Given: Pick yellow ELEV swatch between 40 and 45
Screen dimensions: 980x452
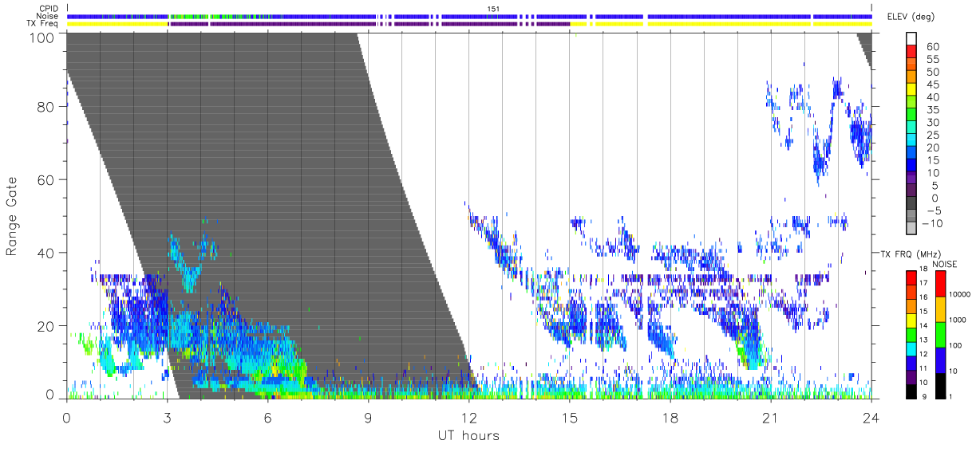Looking at the screenshot, I should [x=911, y=91].
